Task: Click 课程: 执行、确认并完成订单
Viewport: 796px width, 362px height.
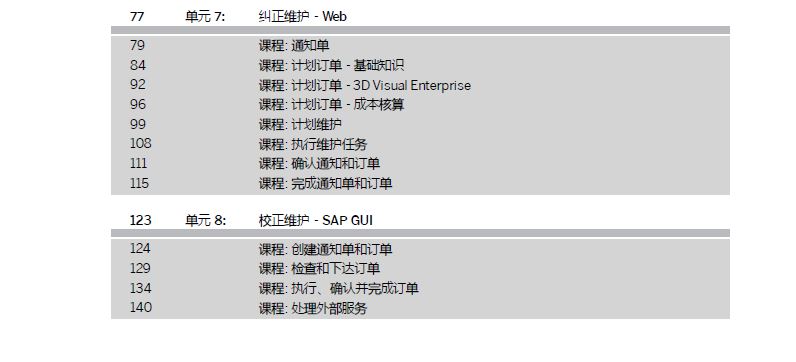Action: click(339, 288)
